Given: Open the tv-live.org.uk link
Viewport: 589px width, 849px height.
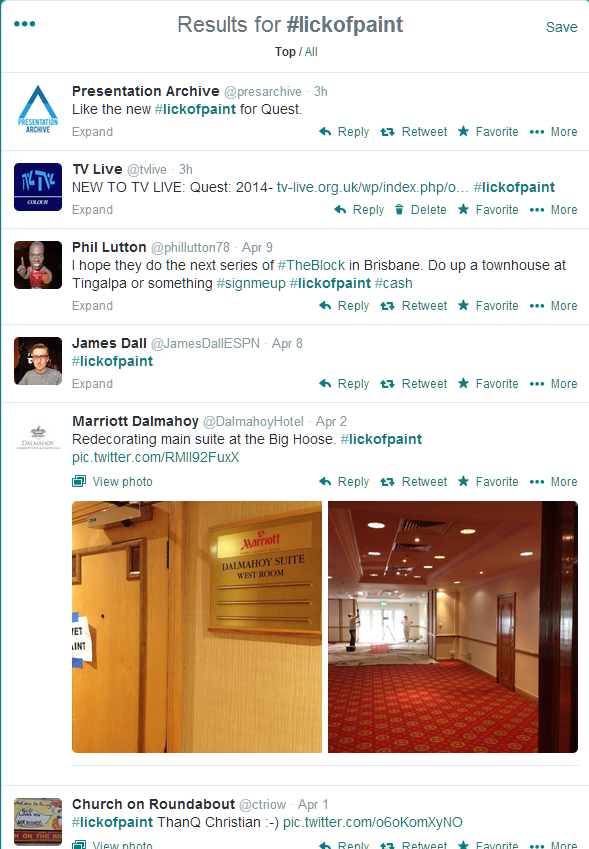Looking at the screenshot, I should [372, 187].
